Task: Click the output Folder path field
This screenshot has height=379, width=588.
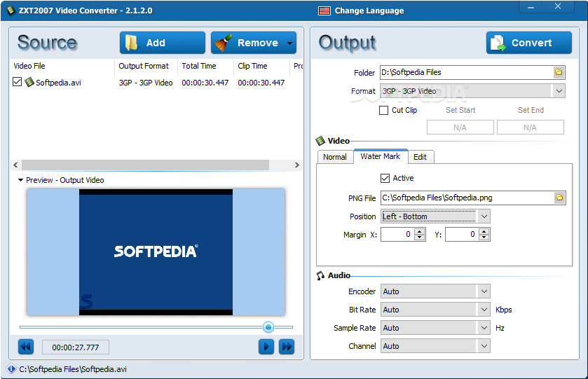Action: 466,72
